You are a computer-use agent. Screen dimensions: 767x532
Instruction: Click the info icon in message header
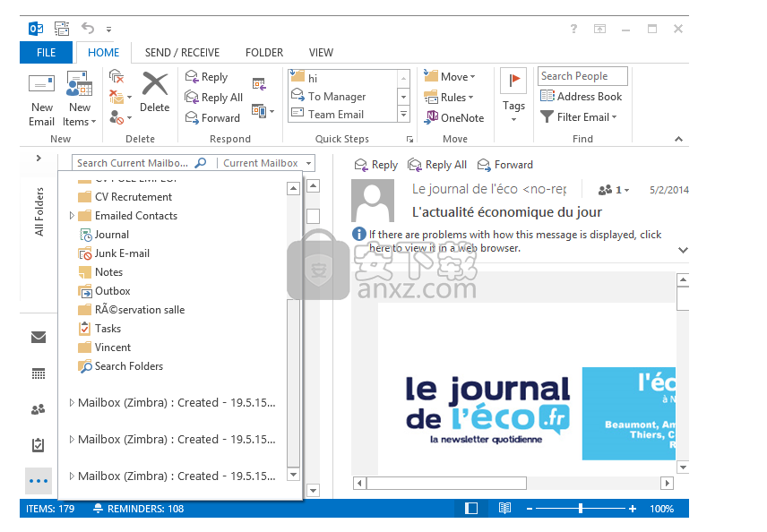click(x=359, y=235)
